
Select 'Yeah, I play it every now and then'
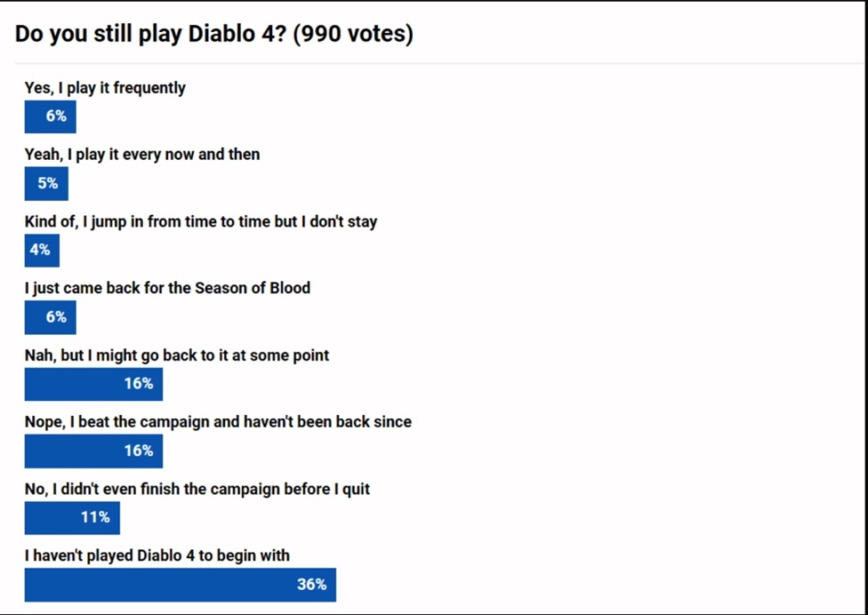pyautogui.click(x=142, y=154)
